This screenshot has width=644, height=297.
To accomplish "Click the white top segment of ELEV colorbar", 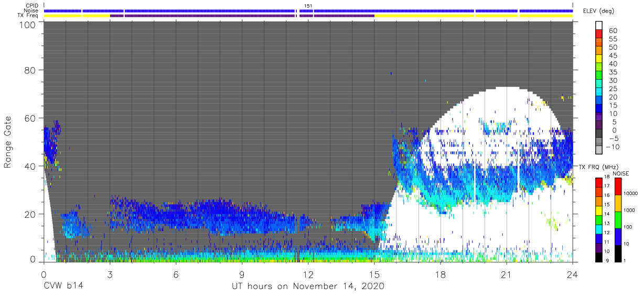I will point(599,25).
